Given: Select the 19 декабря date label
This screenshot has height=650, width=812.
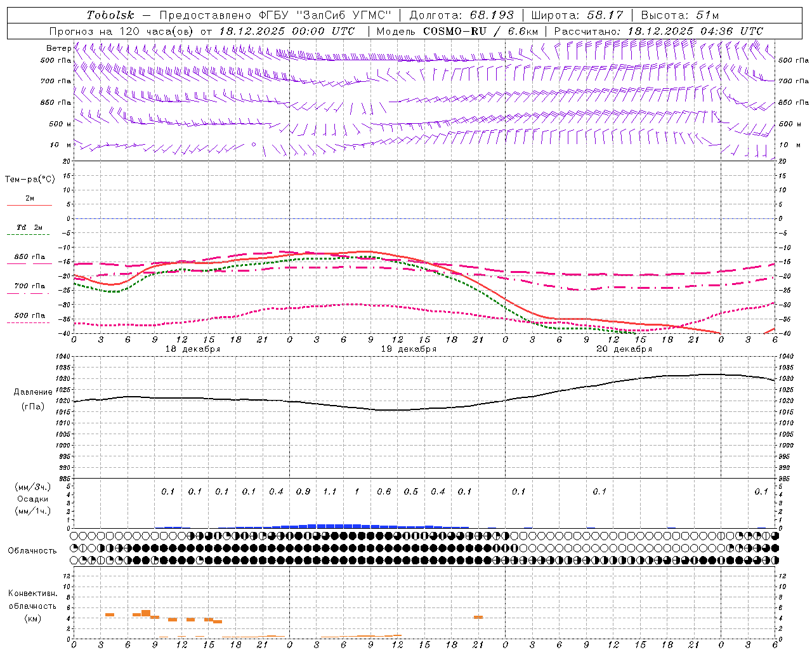Looking at the screenshot, I should (409, 349).
